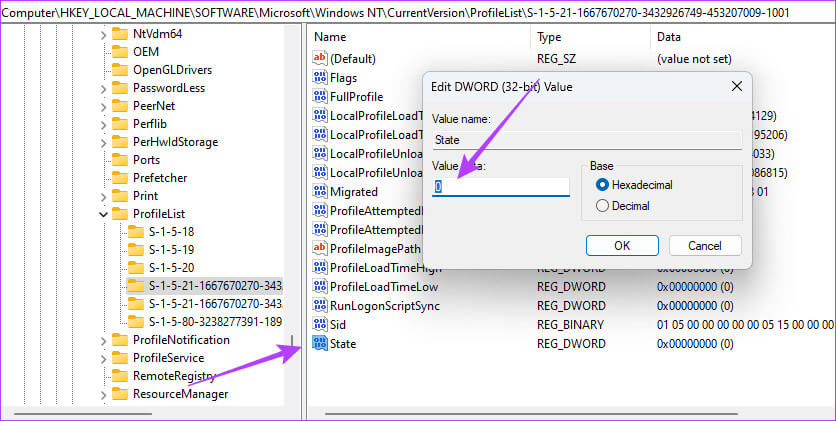Click REG_BINARY in the Sid row
This screenshot has height=421, width=836.
[570, 325]
